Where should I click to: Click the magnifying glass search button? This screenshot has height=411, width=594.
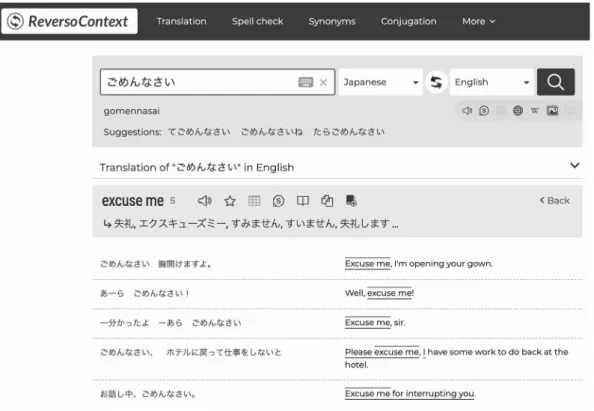click(x=555, y=82)
